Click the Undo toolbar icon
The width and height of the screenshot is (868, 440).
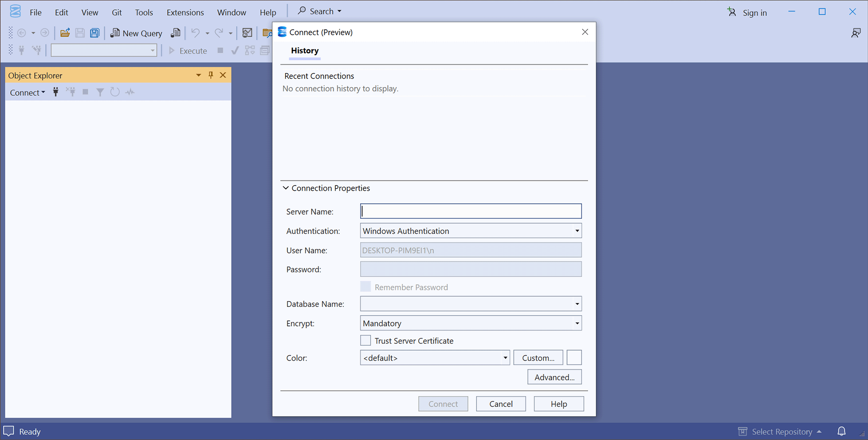click(x=195, y=33)
